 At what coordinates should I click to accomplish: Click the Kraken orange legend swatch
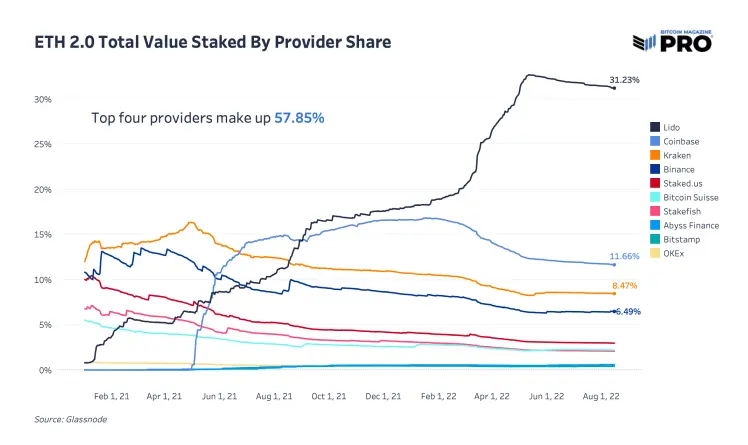click(x=655, y=155)
